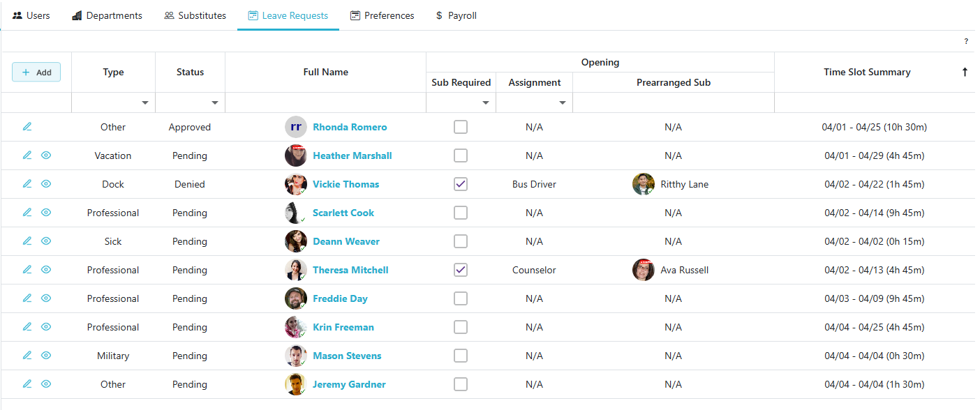Open the Payroll tab
This screenshot has width=980, height=410.
456,15
